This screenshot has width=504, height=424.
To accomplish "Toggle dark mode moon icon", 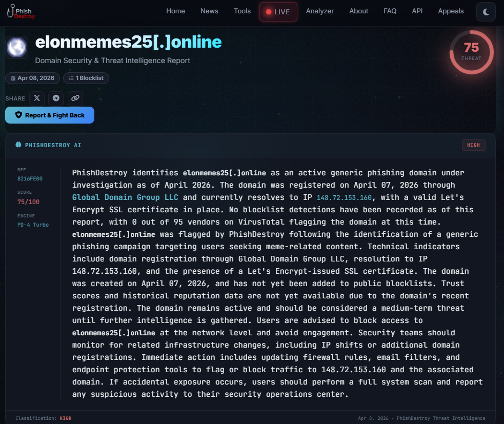I will (x=486, y=12).
